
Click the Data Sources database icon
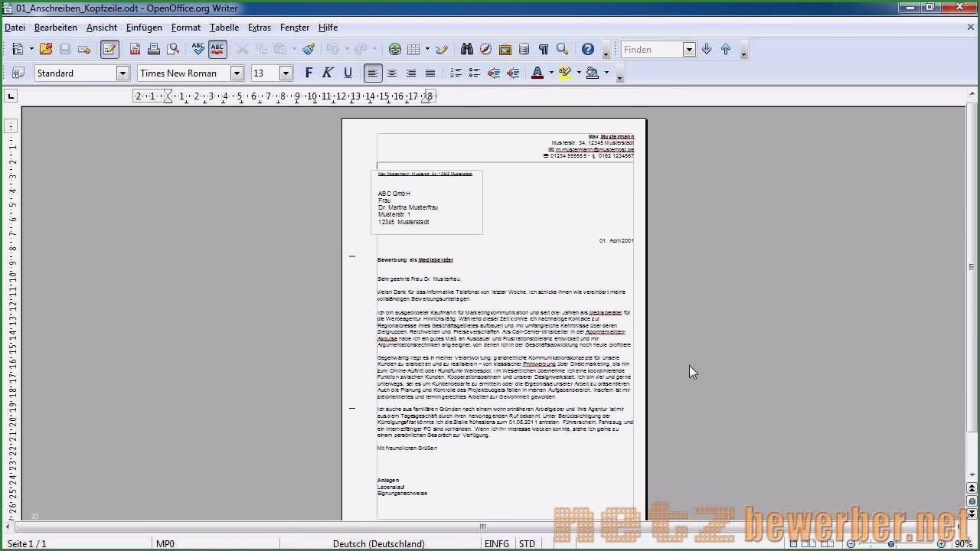click(x=524, y=50)
